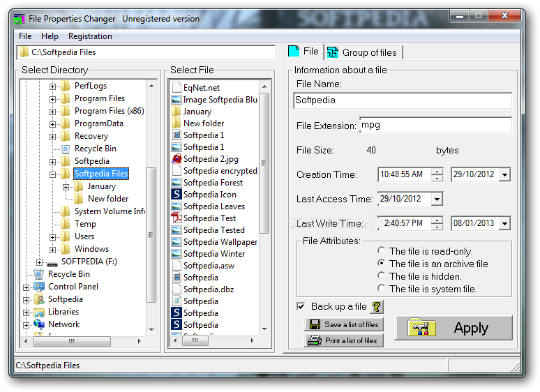This screenshot has width=540, height=392.
Task: Open the Last Access Time date dropdown
Action: (x=437, y=199)
